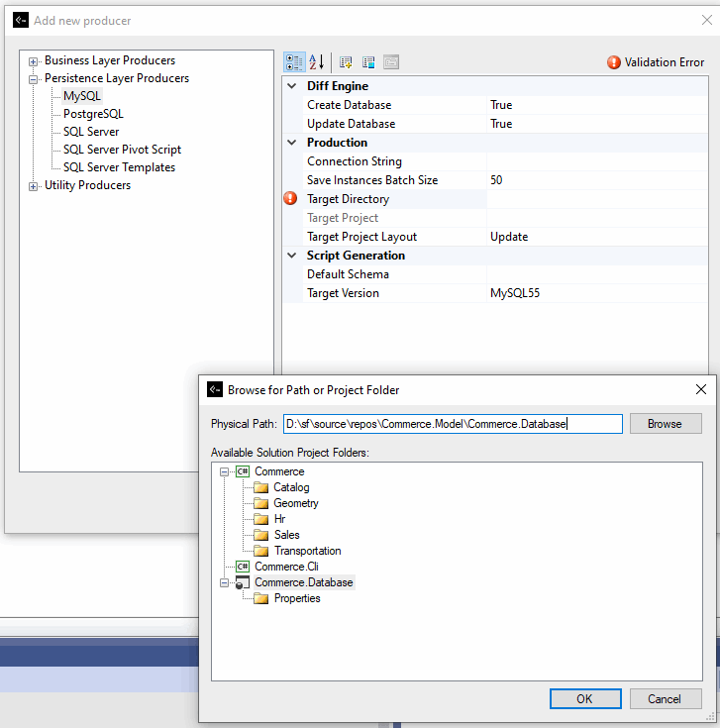
Task: Click the Commerce.Cli C# project icon
Action: (x=243, y=567)
